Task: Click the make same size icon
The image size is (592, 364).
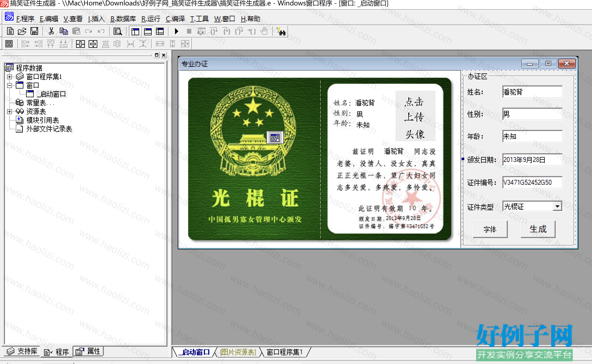Action: [x=185, y=44]
